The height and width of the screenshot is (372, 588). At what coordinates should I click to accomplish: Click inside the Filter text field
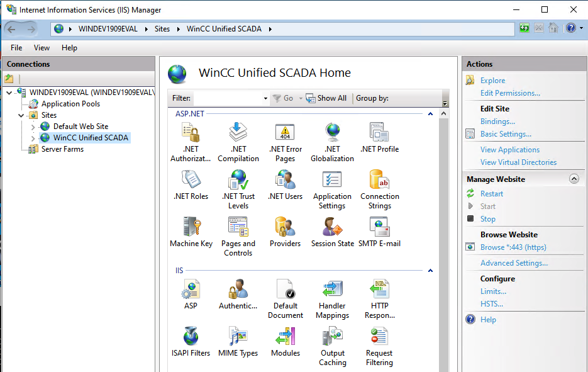coord(228,98)
